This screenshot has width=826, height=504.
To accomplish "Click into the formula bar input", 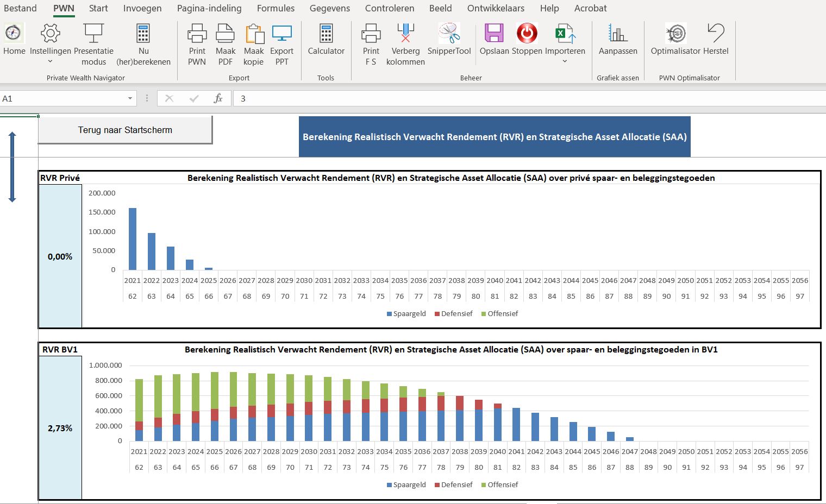I will pyautogui.click(x=489, y=98).
